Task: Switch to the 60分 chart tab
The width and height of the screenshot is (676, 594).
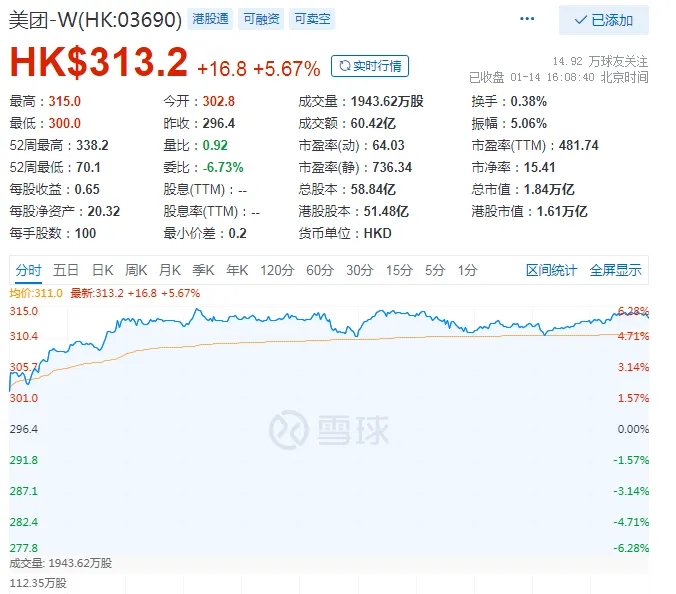Action: coord(320,270)
